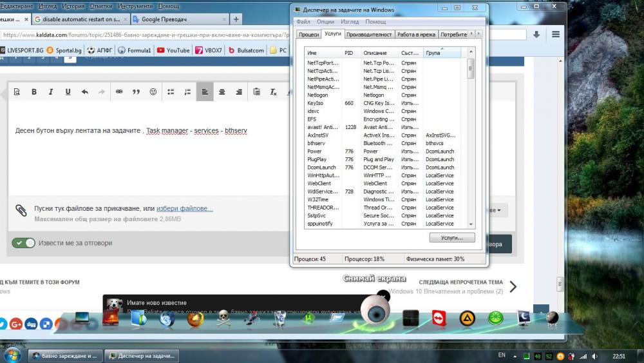This screenshot has height=363, width=644.
Task: Click the Recycle Bin icon in the dock
Action: 279,319
